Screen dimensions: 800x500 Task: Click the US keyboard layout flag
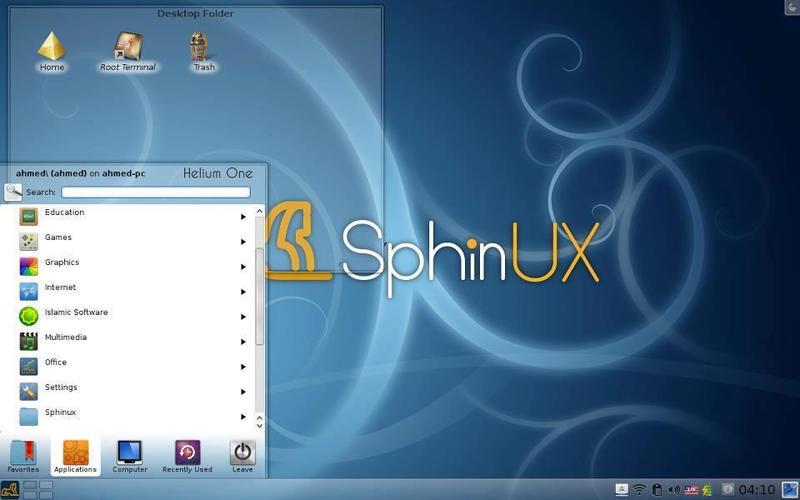point(691,489)
